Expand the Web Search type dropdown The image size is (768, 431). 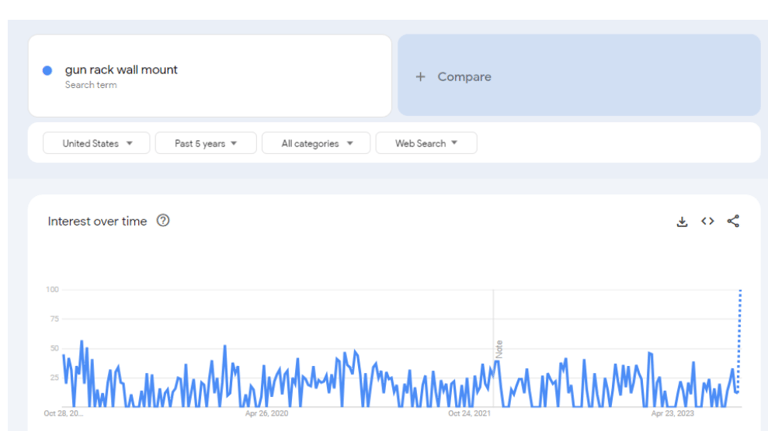(x=426, y=143)
